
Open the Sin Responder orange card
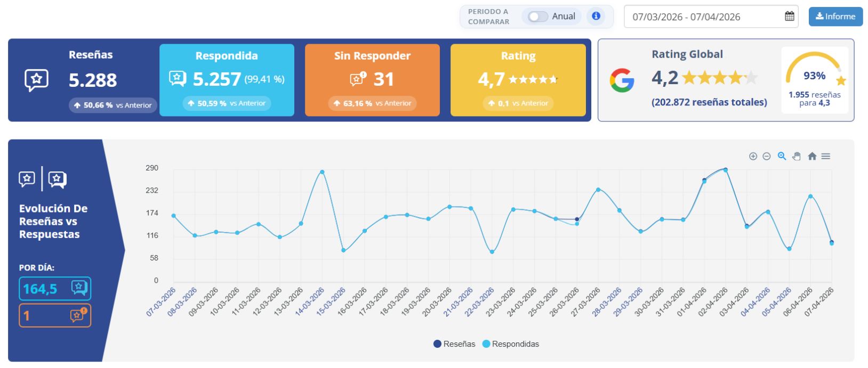[372, 80]
